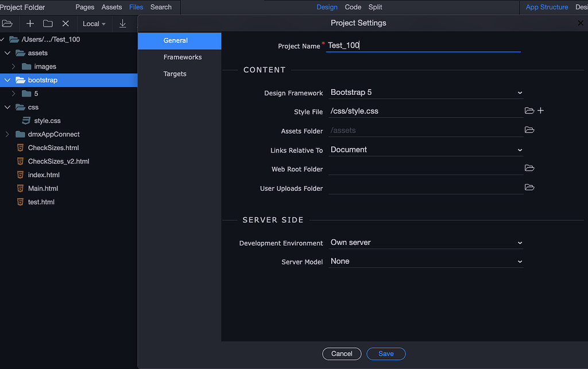The image size is (588, 369).
Task: Create a new file using the plus icon
Action: (x=29, y=24)
